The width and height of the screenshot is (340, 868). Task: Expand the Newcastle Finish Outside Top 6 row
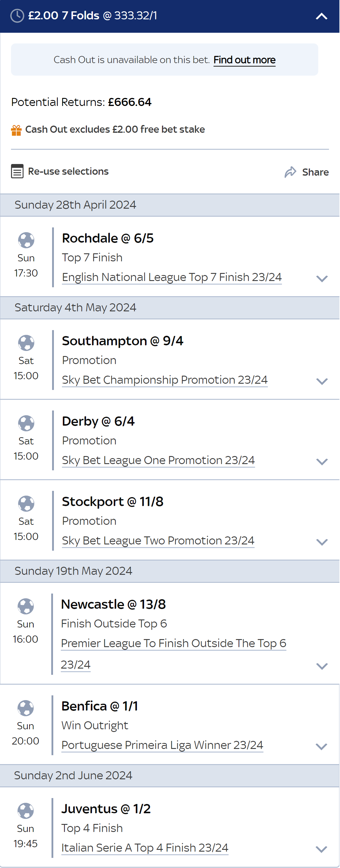click(x=322, y=666)
